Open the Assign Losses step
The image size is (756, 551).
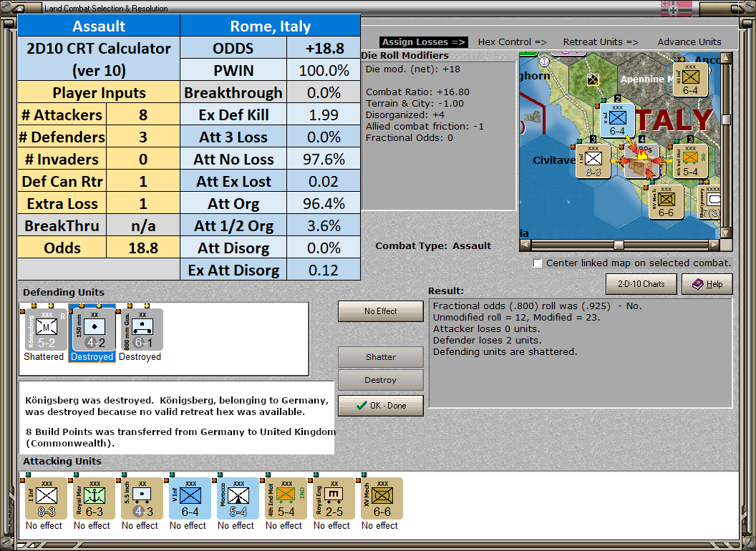tap(424, 42)
